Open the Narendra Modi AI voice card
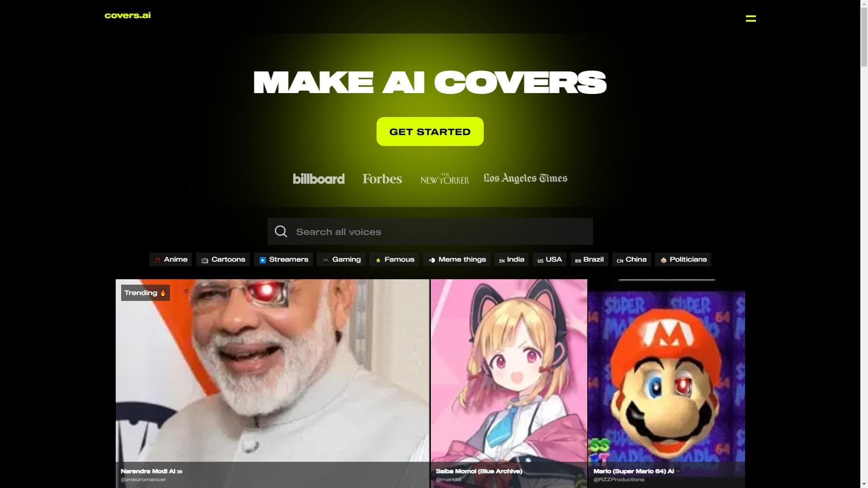This screenshot has width=868, height=488. click(x=272, y=383)
